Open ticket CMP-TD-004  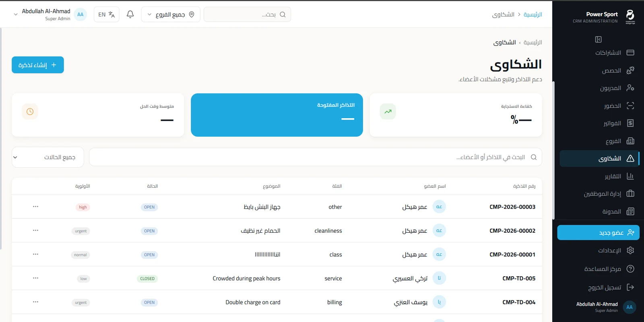pyautogui.click(x=519, y=302)
